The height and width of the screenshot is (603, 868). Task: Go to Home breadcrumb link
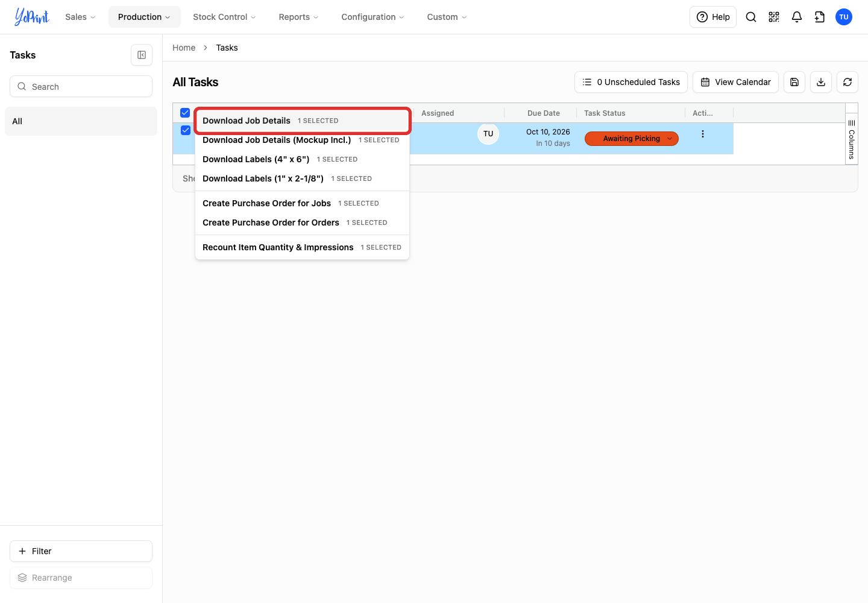point(184,48)
